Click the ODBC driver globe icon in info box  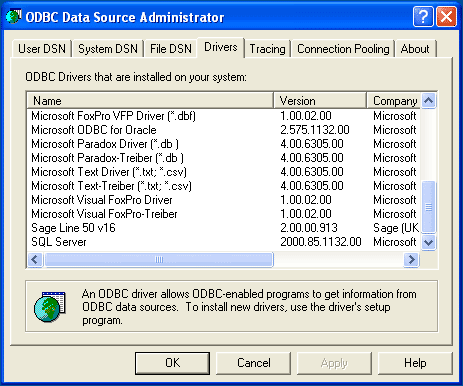(x=50, y=307)
